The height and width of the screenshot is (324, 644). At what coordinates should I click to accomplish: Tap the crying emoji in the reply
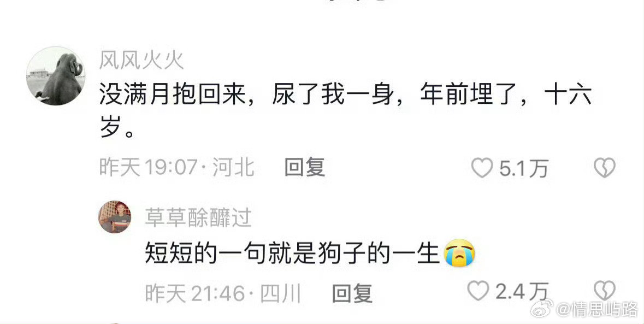pyautogui.click(x=459, y=254)
